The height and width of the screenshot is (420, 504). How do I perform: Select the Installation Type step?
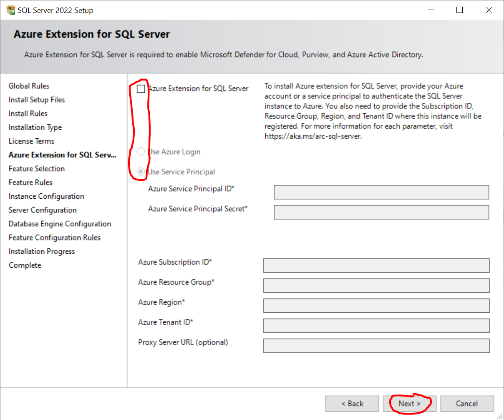coord(35,127)
